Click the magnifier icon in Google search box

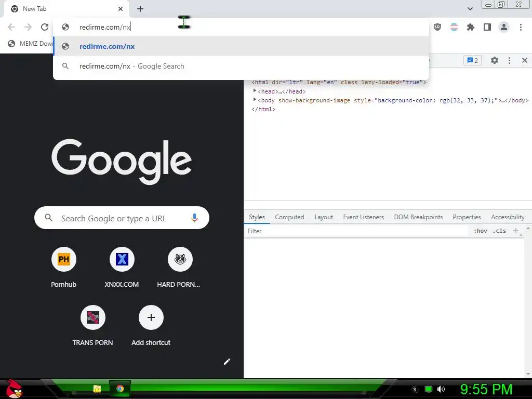(48, 218)
